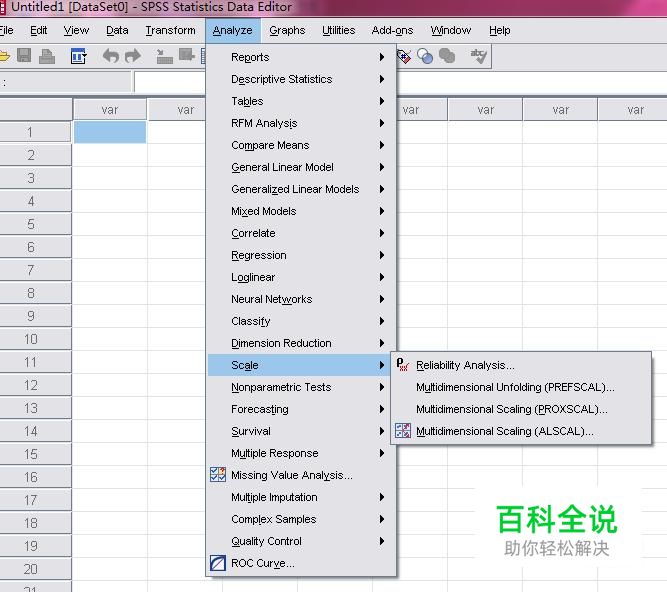Click the ROC Curve icon

pos(218,563)
